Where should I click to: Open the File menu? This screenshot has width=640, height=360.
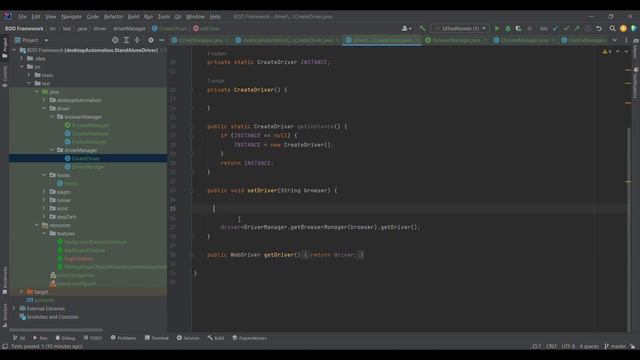click(22, 17)
